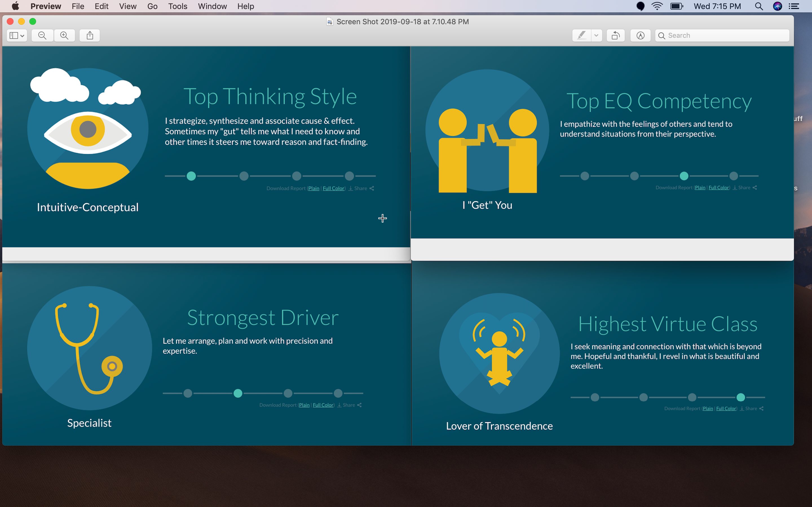This screenshot has width=812, height=507.
Task: Click the Highlight pen icon
Action: tap(581, 35)
